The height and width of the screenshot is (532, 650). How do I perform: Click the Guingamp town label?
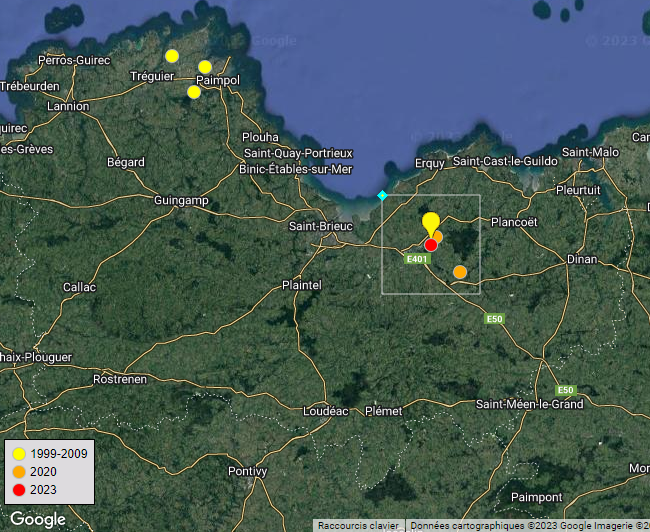point(181,200)
